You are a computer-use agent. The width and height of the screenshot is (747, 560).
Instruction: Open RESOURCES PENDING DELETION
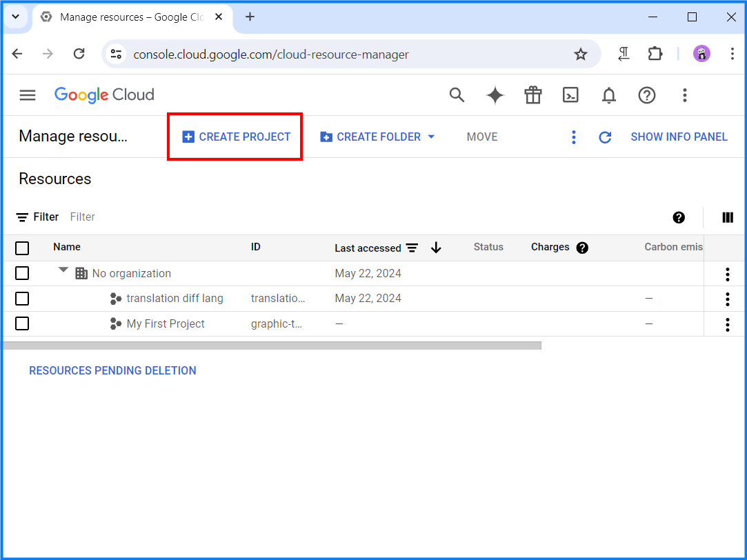tap(112, 370)
